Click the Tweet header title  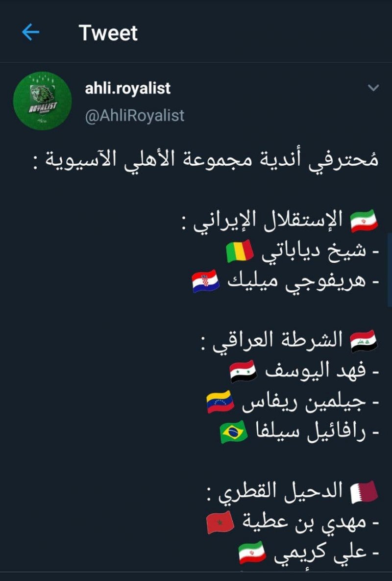coord(108,33)
